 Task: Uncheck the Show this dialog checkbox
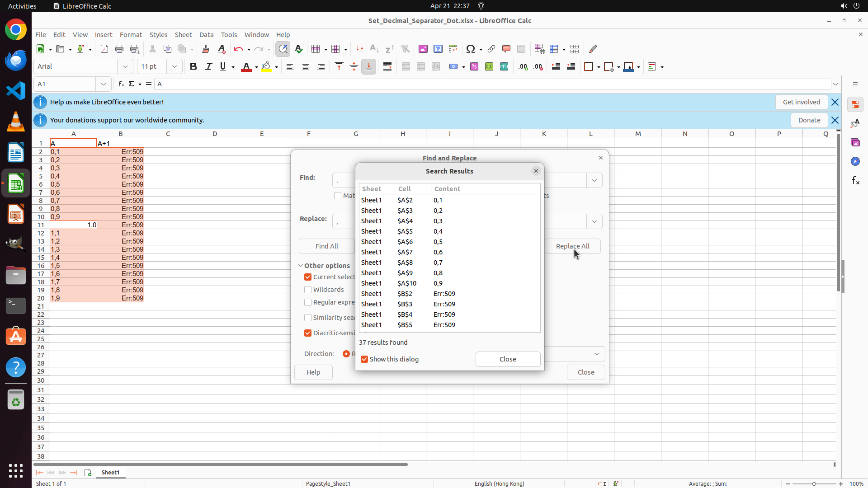coord(364,359)
